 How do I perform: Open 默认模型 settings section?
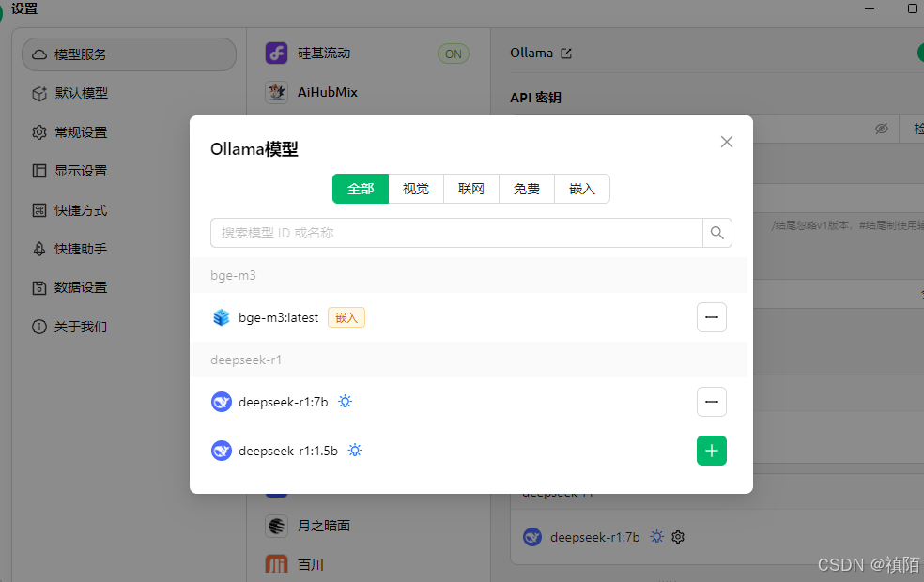(129, 93)
